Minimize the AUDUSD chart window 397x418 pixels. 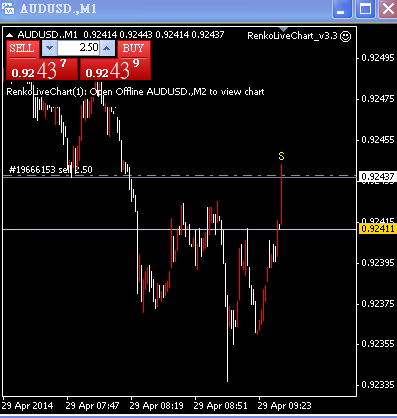click(342, 9)
